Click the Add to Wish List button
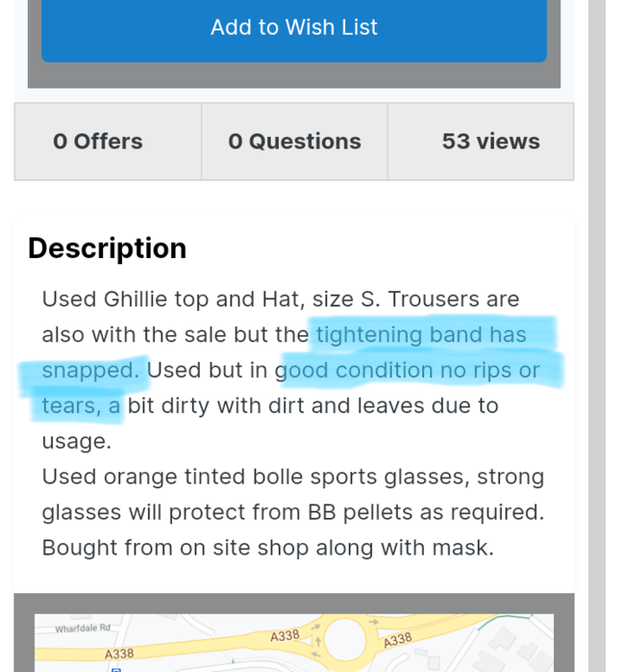Viewport: 623px width, 672px height. click(294, 28)
